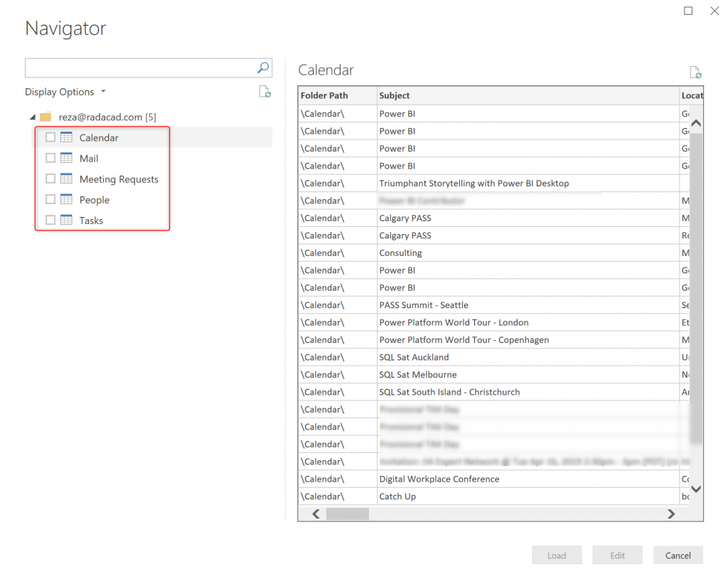
Task: Check the Calendar checkbox
Action: [50, 137]
